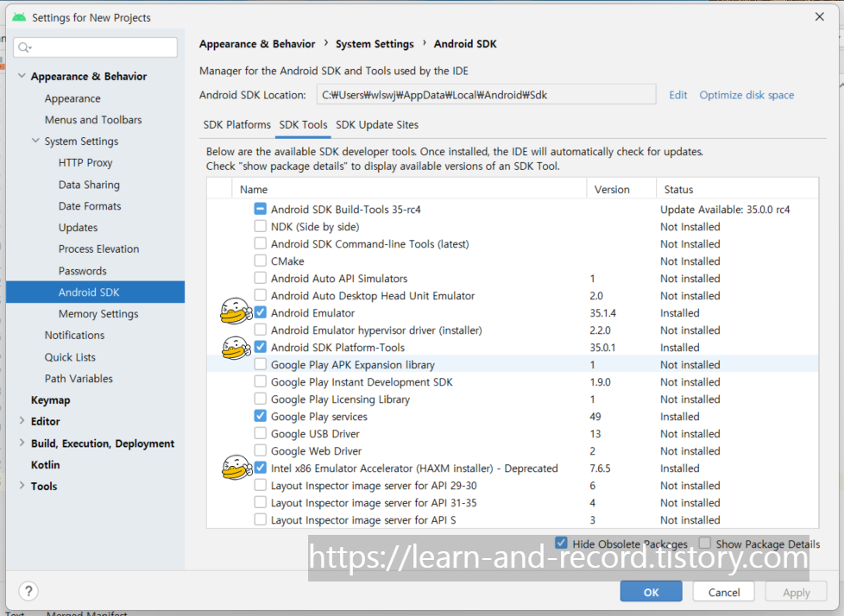Open Memory Settings page
The width and height of the screenshot is (844, 616).
pos(98,314)
